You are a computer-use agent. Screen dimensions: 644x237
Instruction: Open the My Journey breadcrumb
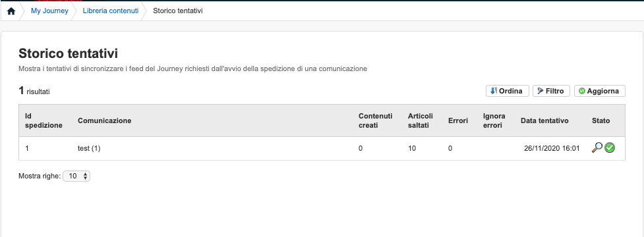pos(49,11)
